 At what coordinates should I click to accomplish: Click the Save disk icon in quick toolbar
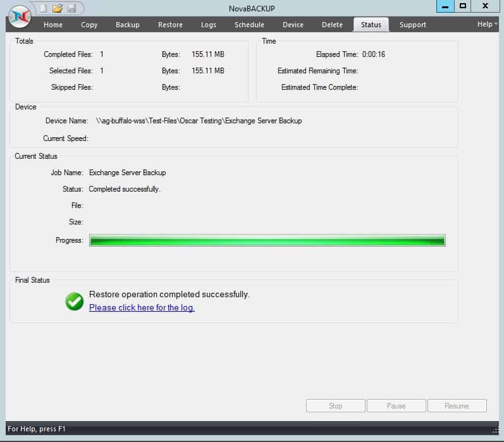click(71, 8)
